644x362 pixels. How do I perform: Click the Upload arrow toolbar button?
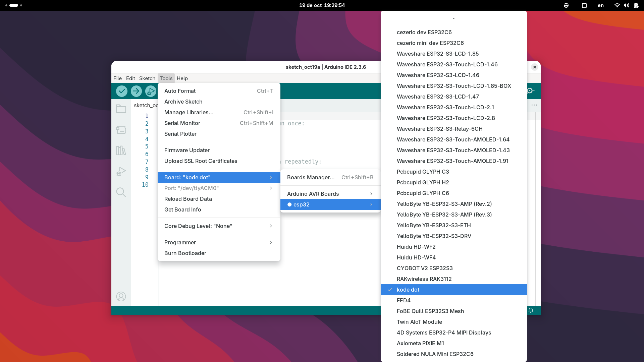pyautogui.click(x=136, y=91)
